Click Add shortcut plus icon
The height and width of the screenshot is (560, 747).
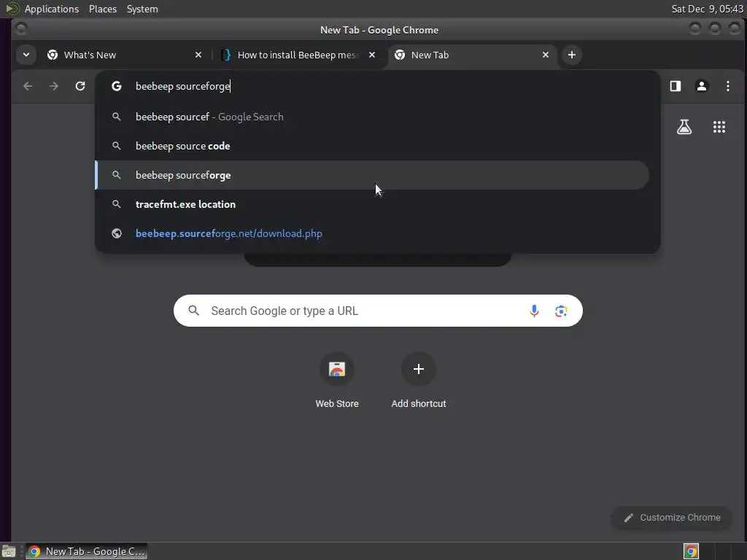tap(418, 369)
